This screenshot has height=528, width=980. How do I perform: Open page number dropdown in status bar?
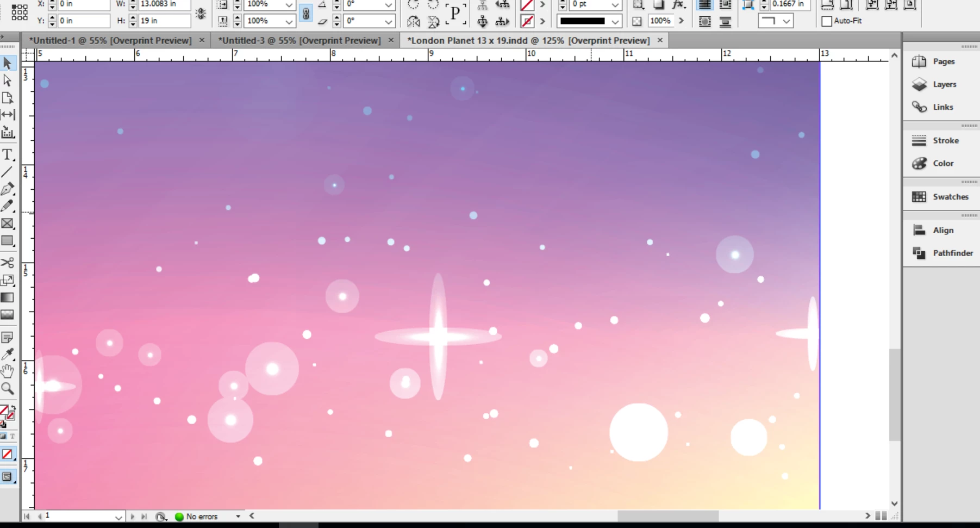(x=118, y=517)
